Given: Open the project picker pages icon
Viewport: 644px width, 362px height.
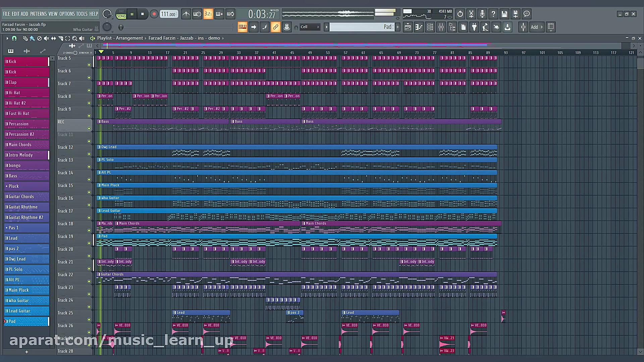Looking at the screenshot, I should 463,27.
